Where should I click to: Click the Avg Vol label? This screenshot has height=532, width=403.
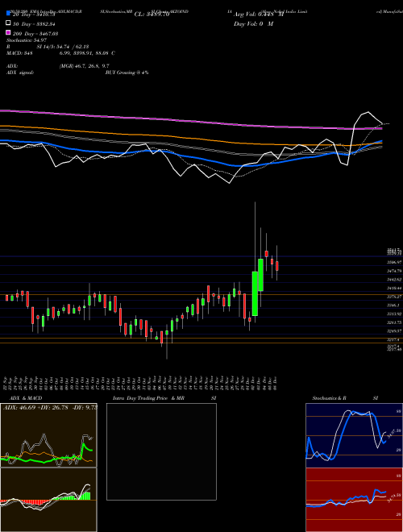[259, 15]
